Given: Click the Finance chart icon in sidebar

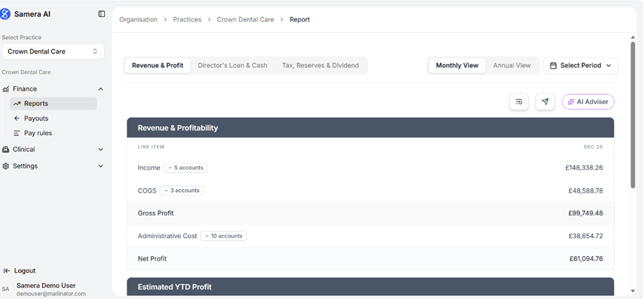Looking at the screenshot, I should pos(6,89).
